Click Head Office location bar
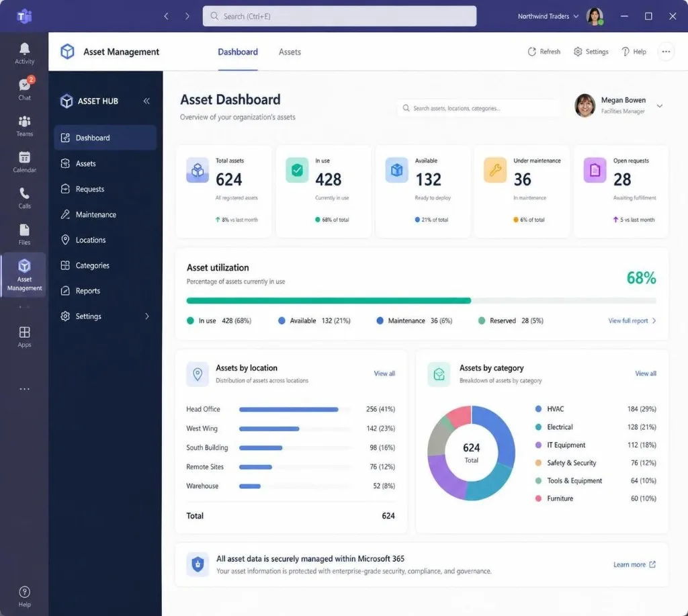Screen dimensions: 688x616 tap(289, 409)
